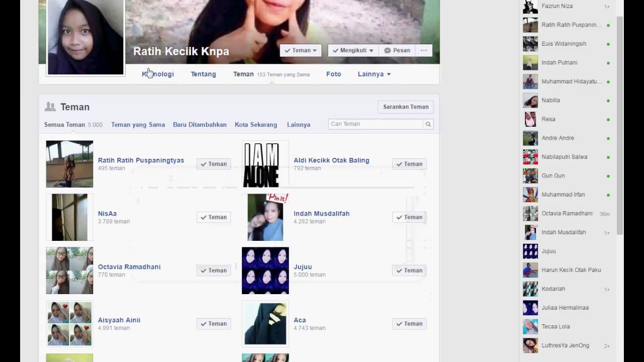Toggle Teman status for Aca
Viewport: 644px width, 362px height.
(409, 324)
